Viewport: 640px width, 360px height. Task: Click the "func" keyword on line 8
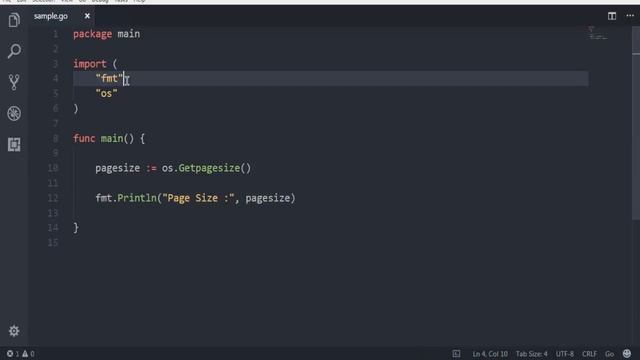point(84,138)
